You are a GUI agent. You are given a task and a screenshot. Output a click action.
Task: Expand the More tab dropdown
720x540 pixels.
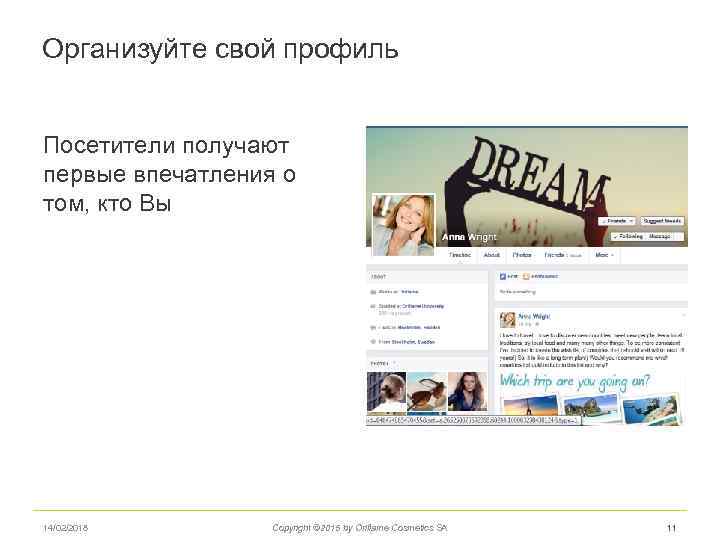point(604,255)
